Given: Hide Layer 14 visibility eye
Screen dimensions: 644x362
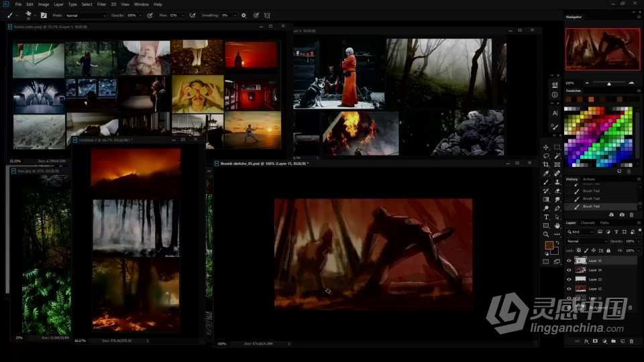Looking at the screenshot, I should 569,270.
